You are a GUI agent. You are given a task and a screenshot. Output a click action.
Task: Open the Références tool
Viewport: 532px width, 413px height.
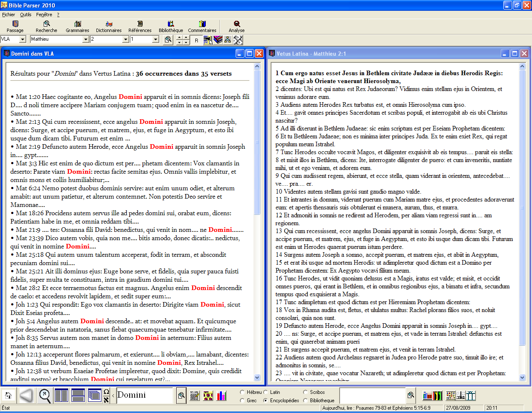(x=140, y=27)
